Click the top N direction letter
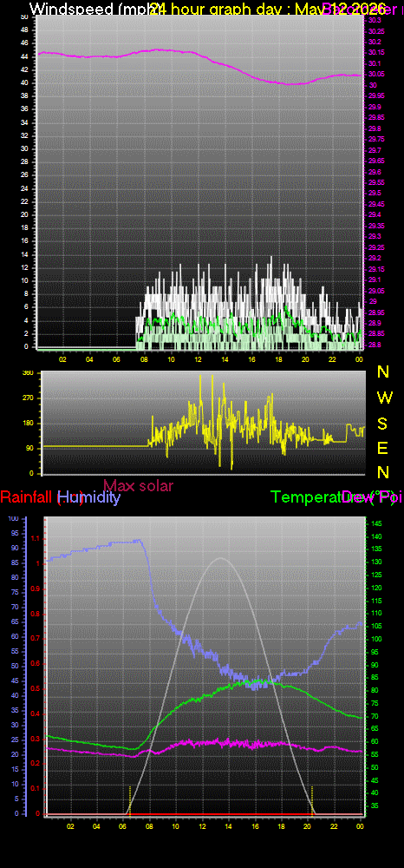 pyautogui.click(x=382, y=372)
